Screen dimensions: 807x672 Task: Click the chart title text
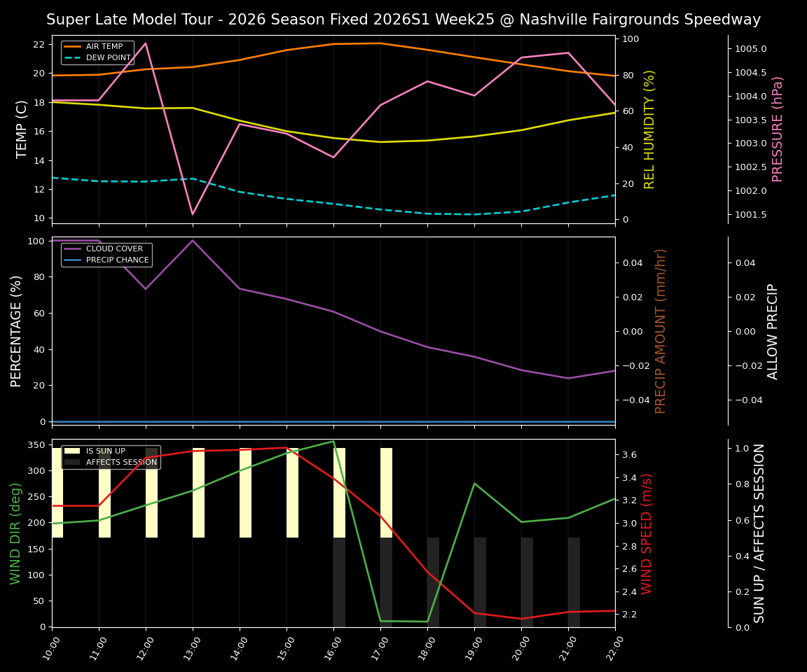403,20
